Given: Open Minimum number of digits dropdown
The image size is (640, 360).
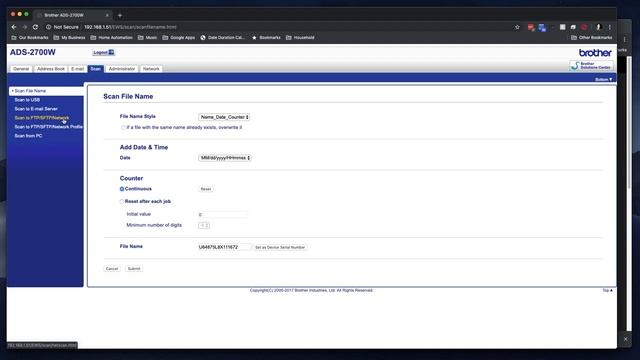Looking at the screenshot, I should (x=204, y=225).
